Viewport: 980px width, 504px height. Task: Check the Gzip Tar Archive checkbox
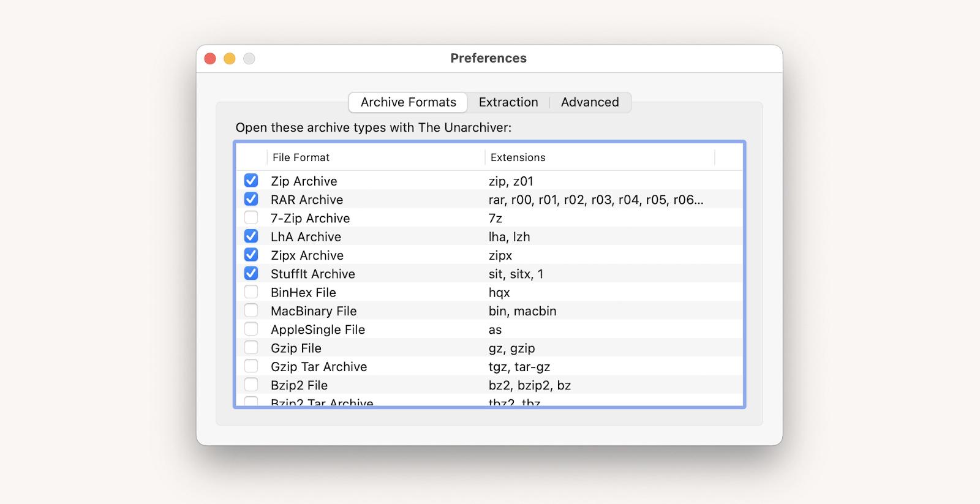click(251, 366)
